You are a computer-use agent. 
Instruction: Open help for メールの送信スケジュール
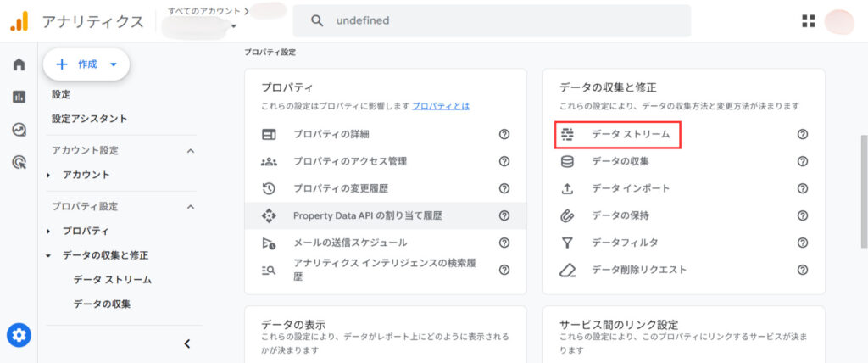pos(504,243)
